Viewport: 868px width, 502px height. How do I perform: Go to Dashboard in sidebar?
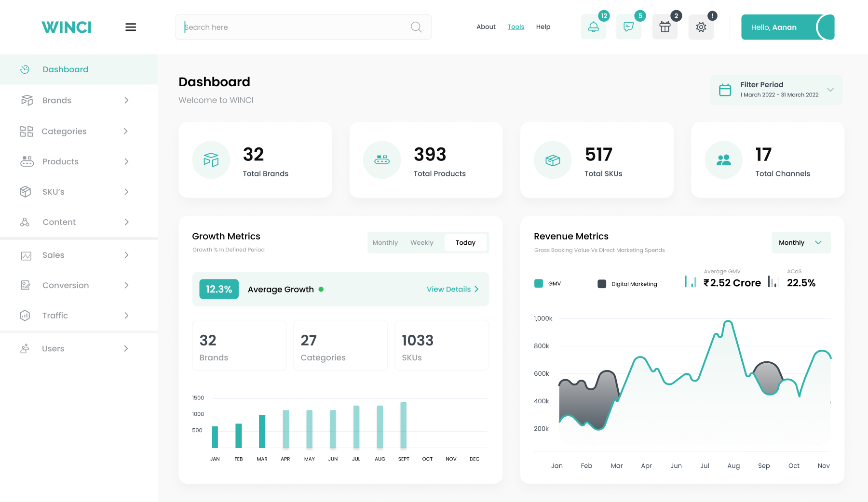click(x=79, y=69)
